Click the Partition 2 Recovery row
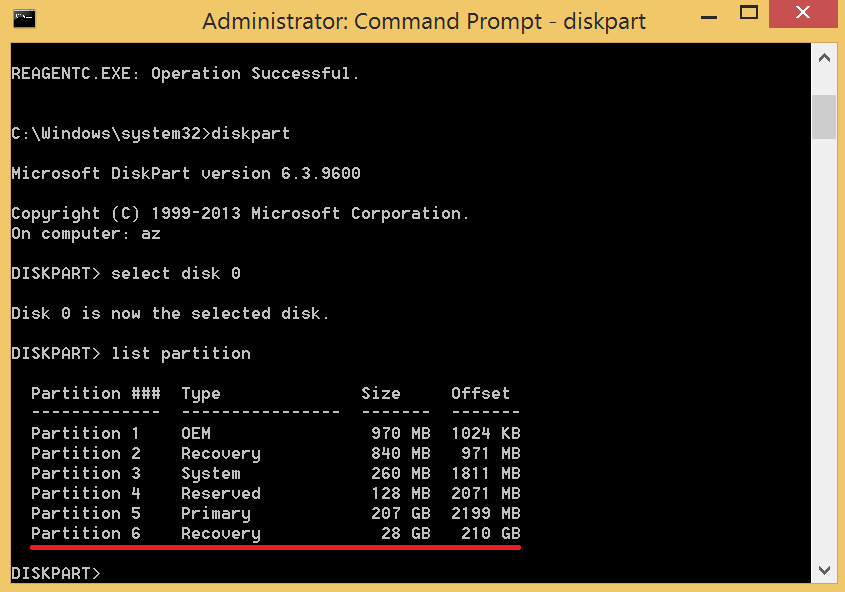Viewport: 845px width, 592px height. click(275, 453)
